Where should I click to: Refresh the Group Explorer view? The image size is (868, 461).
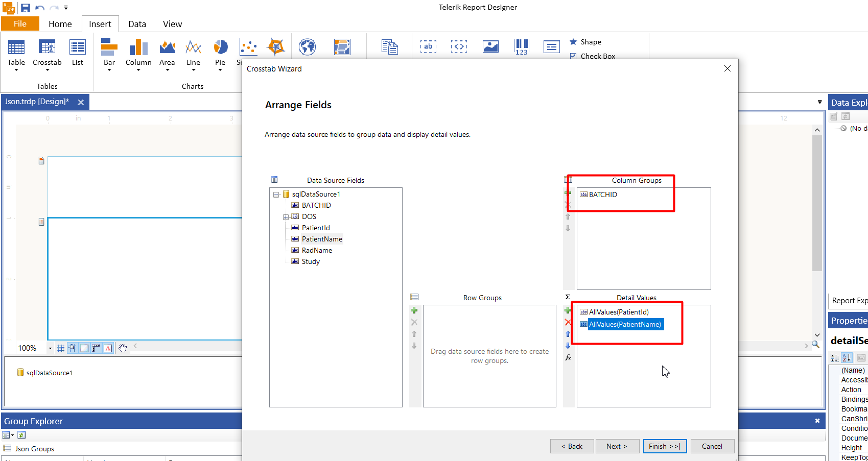[21, 434]
